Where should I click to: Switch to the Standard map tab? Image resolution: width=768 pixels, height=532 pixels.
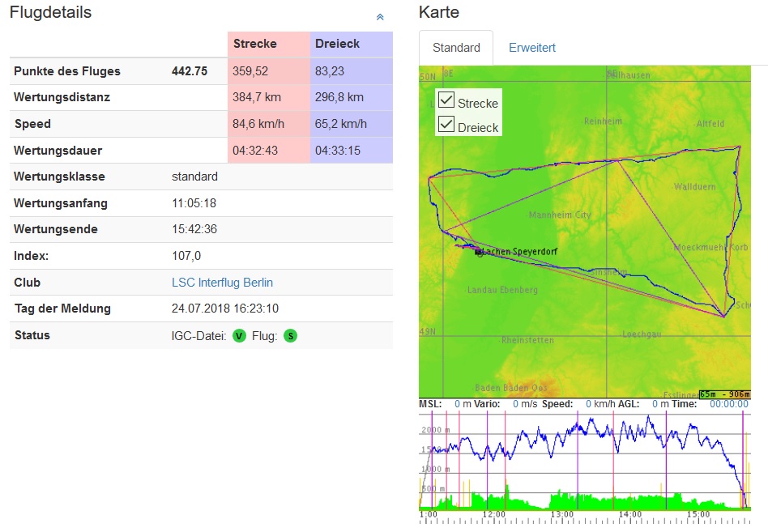[456, 48]
